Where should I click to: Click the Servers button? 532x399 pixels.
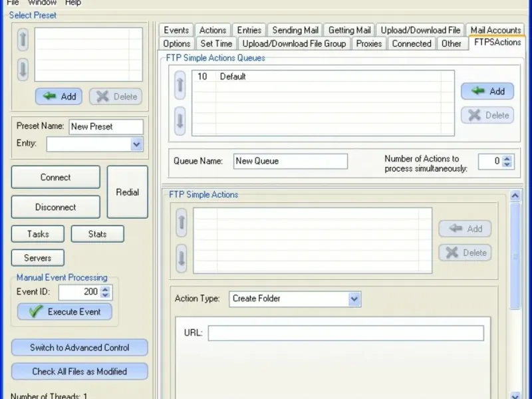pyautogui.click(x=38, y=258)
